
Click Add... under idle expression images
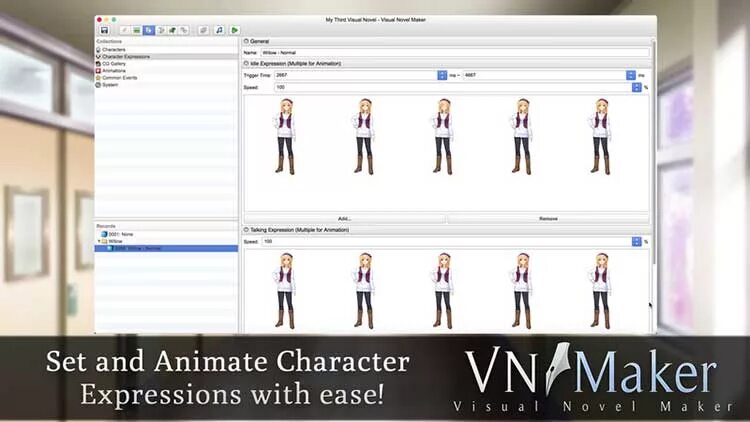(345, 219)
